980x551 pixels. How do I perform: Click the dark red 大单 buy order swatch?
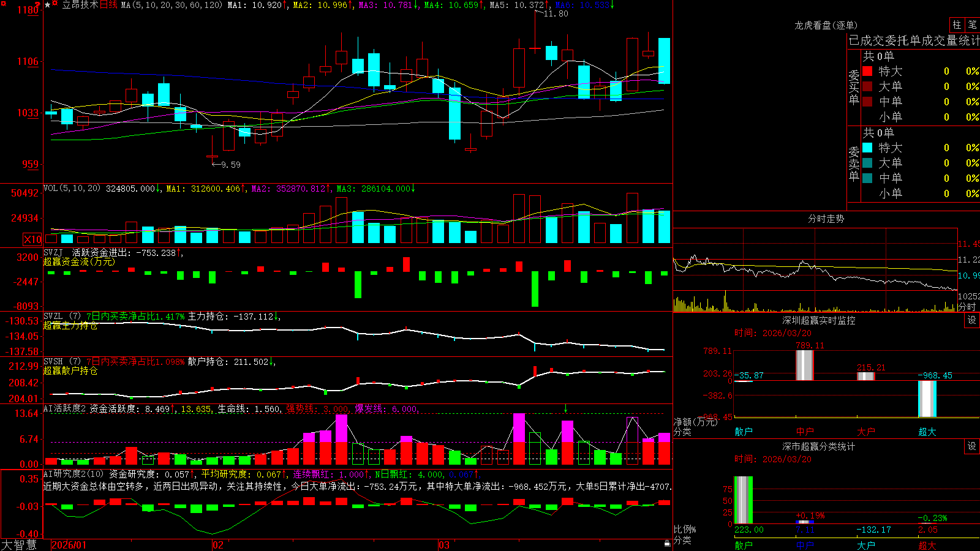867,86
